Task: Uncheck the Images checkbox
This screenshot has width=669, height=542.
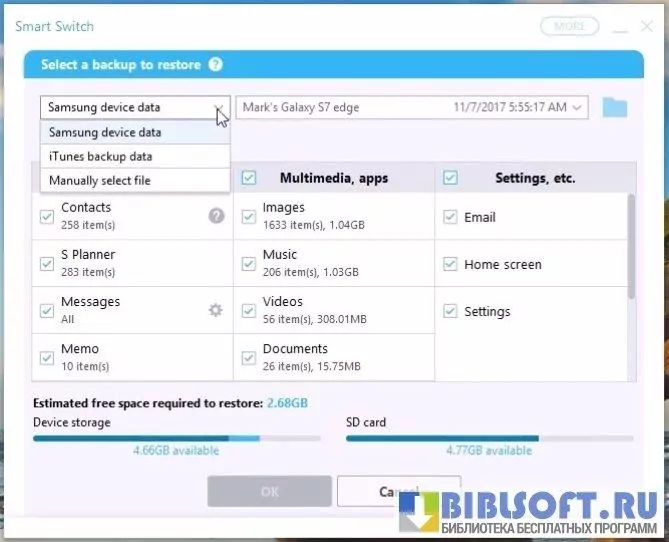Action: point(249,216)
